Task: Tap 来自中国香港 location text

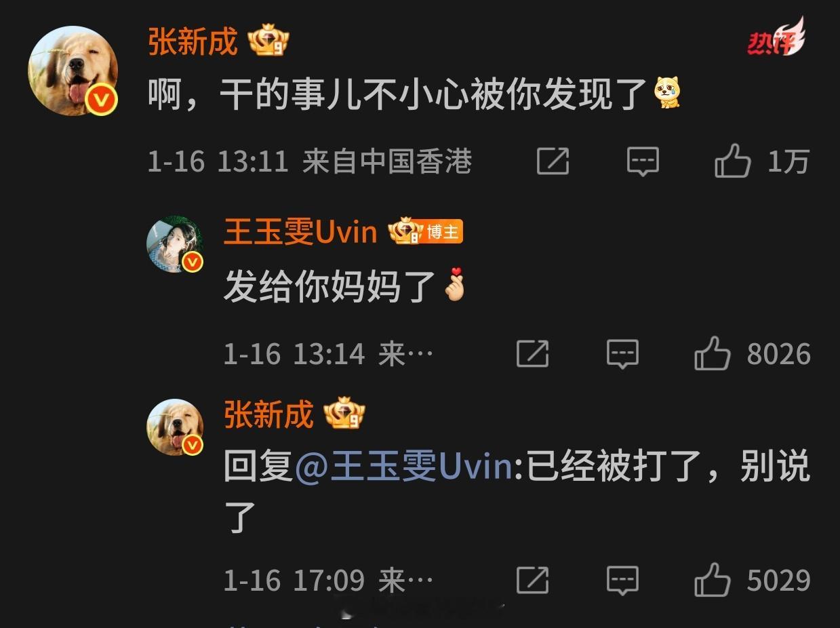Action: 386,162
